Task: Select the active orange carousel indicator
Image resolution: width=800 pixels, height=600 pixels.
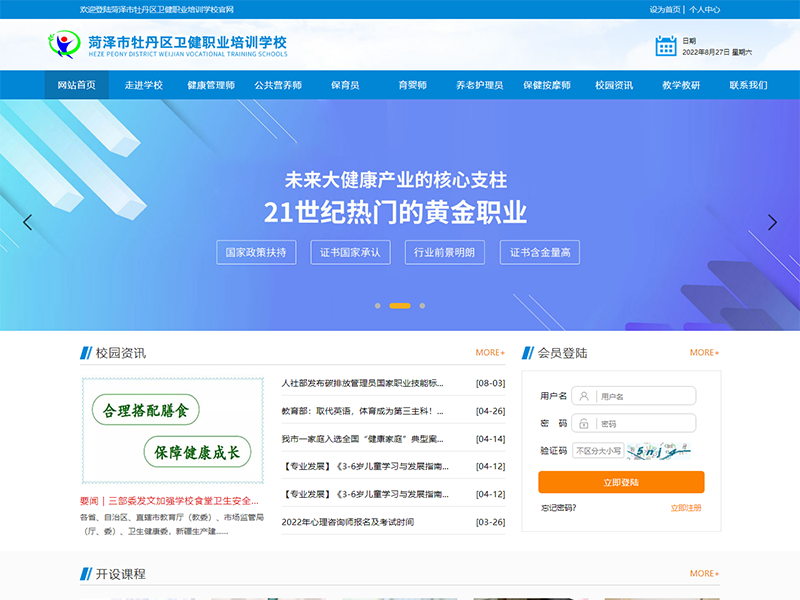Action: click(x=399, y=305)
